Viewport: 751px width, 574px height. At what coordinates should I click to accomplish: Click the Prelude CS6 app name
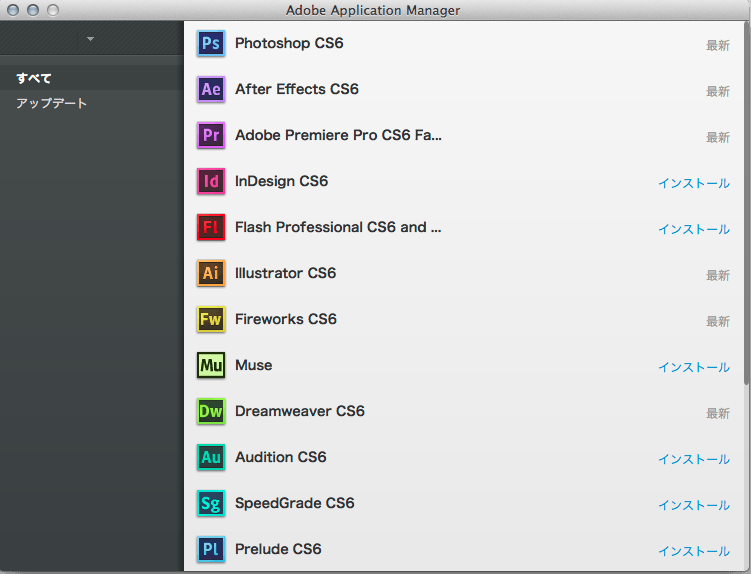pyautogui.click(x=278, y=549)
